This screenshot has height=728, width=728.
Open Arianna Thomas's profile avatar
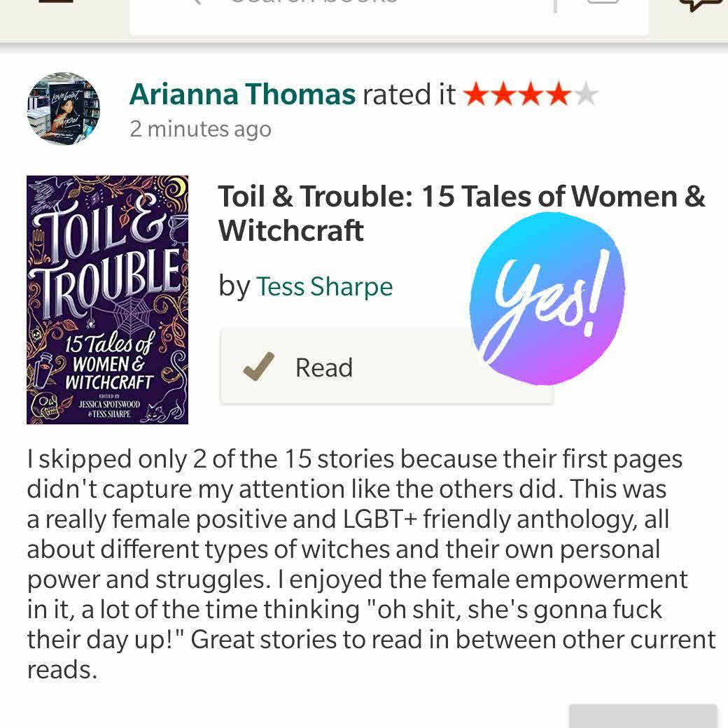click(64, 108)
